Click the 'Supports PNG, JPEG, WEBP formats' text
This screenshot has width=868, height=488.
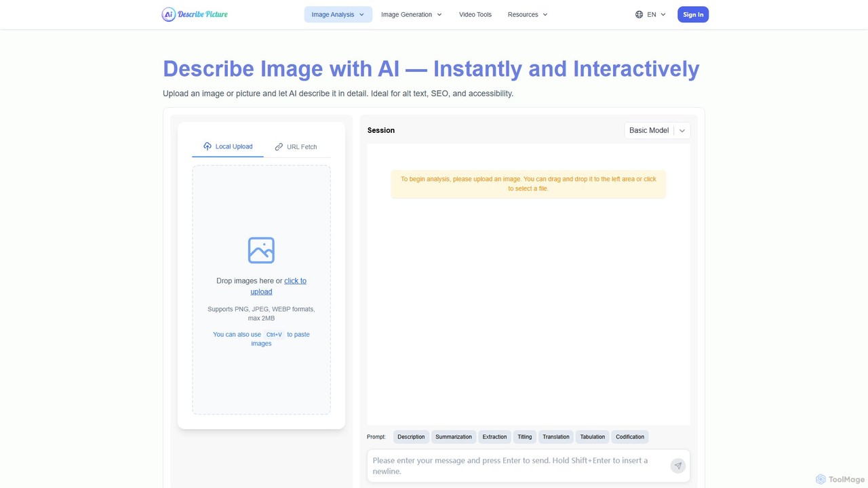click(261, 313)
